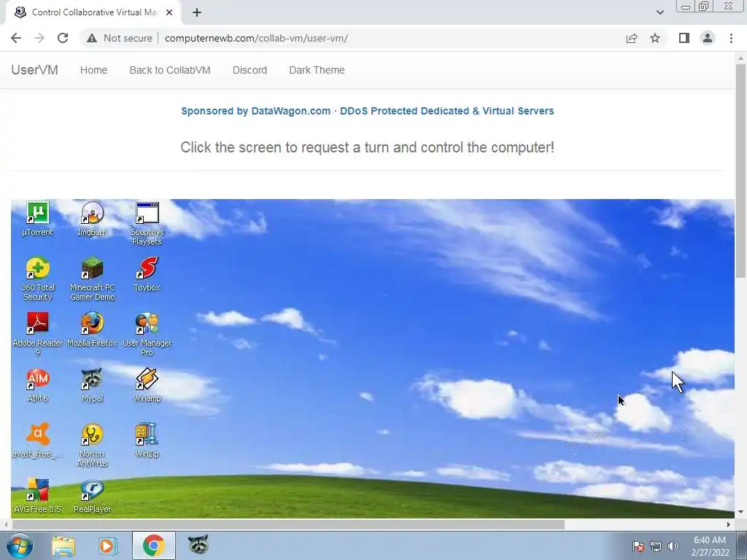The width and height of the screenshot is (747, 560).
Task: Go to Home in the navbar
Action: click(x=94, y=70)
